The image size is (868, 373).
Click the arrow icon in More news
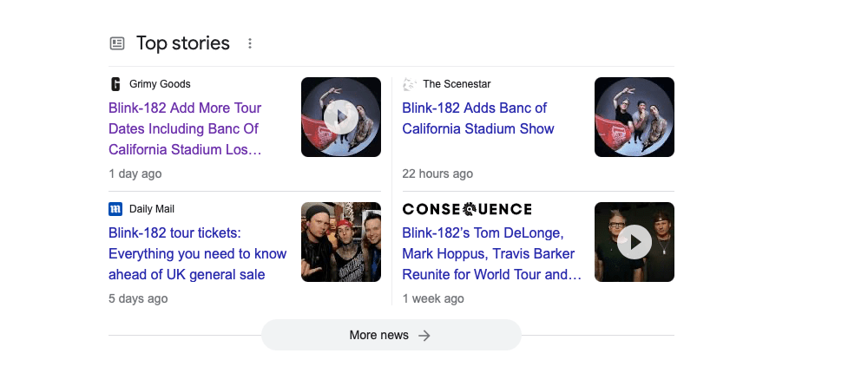pyautogui.click(x=424, y=336)
